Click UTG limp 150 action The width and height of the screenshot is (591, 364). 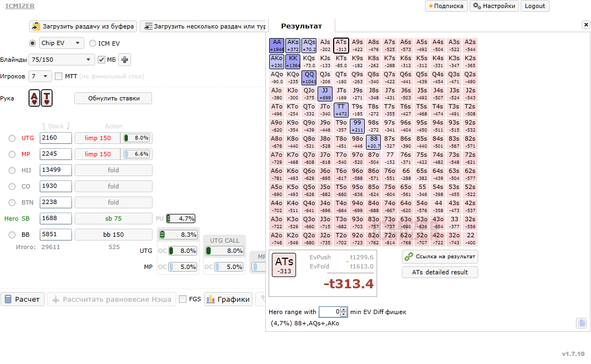tap(98, 138)
